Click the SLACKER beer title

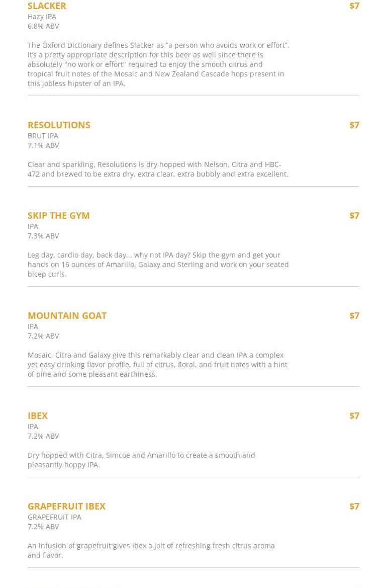pos(47,6)
